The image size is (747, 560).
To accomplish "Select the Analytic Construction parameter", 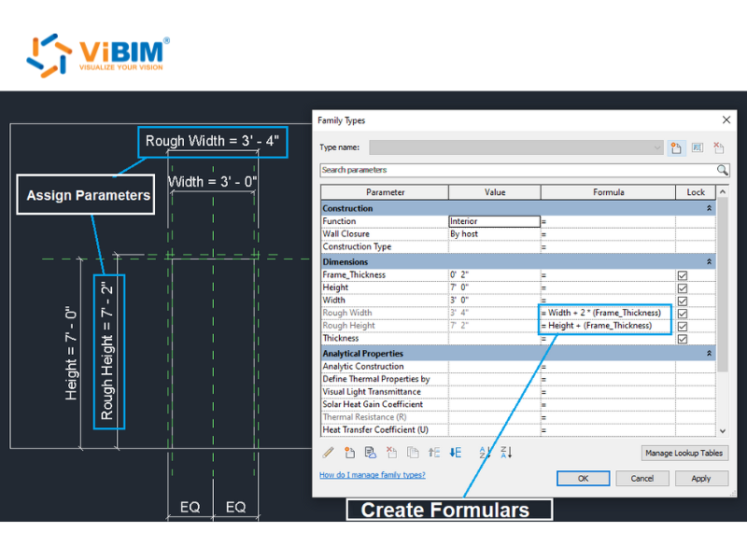I will (385, 367).
